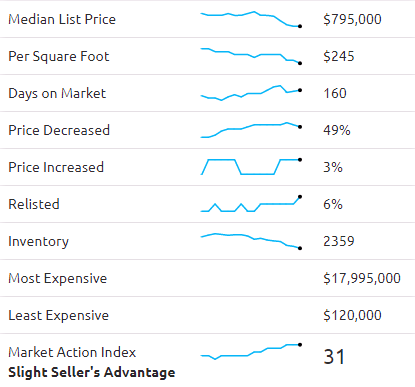Open the Per Square Foot trend sparkline
The image size is (415, 387).
[x=251, y=56]
